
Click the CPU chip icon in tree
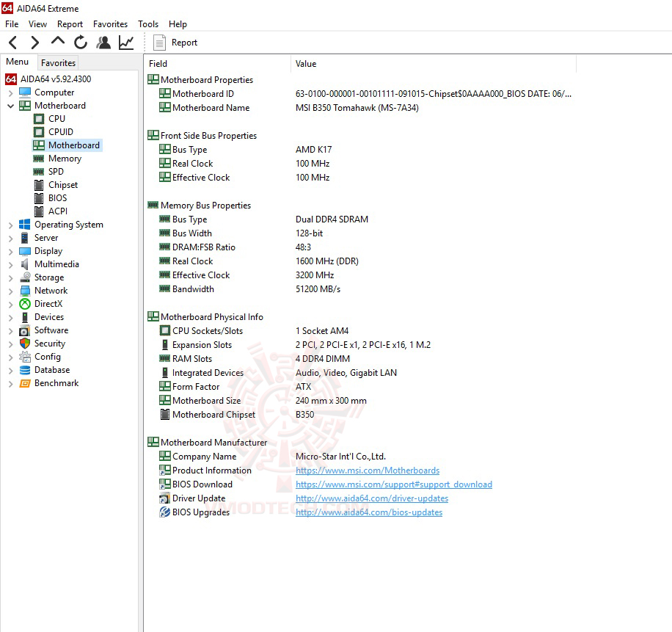[x=39, y=119]
